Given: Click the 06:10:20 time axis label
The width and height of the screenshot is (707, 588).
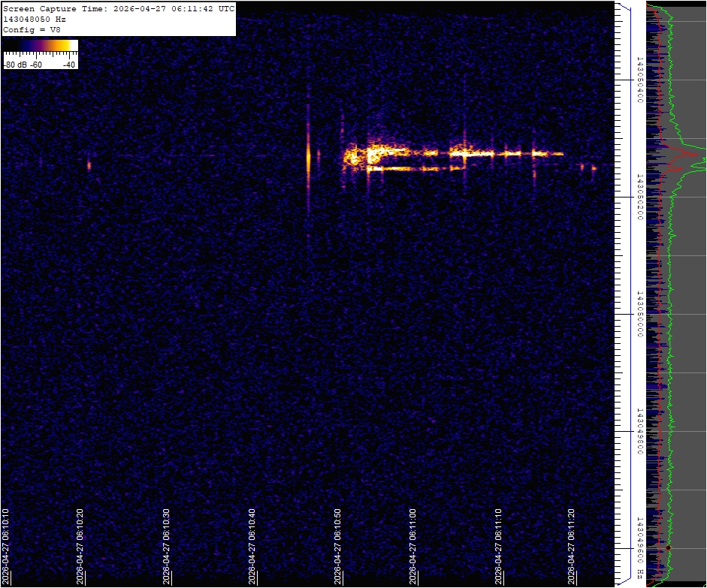Looking at the screenshot, I should point(80,546).
